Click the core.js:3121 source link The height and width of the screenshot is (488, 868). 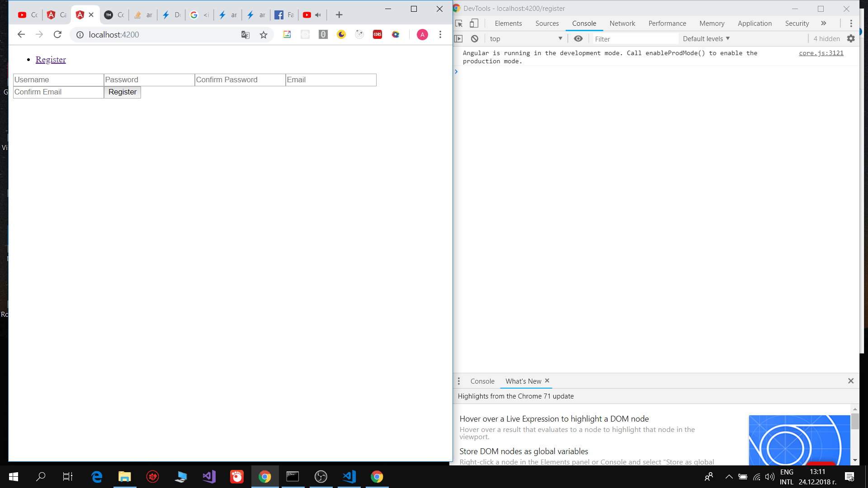coord(821,53)
